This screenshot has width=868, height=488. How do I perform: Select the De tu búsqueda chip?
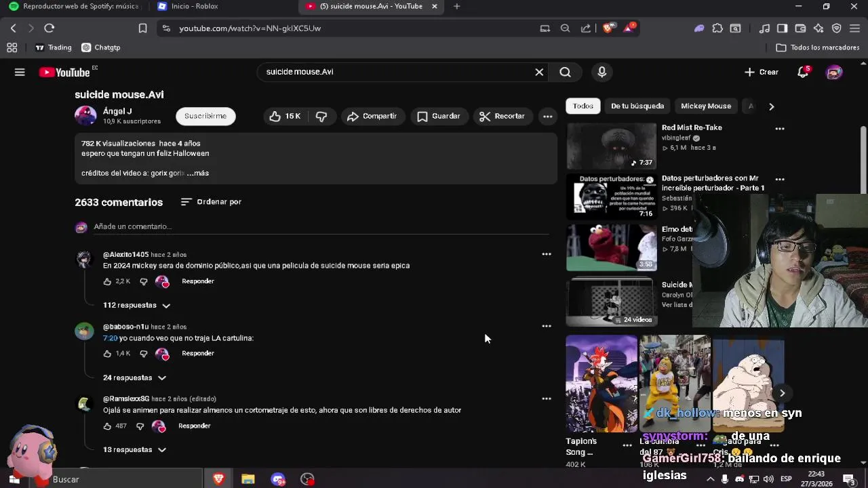(x=637, y=106)
